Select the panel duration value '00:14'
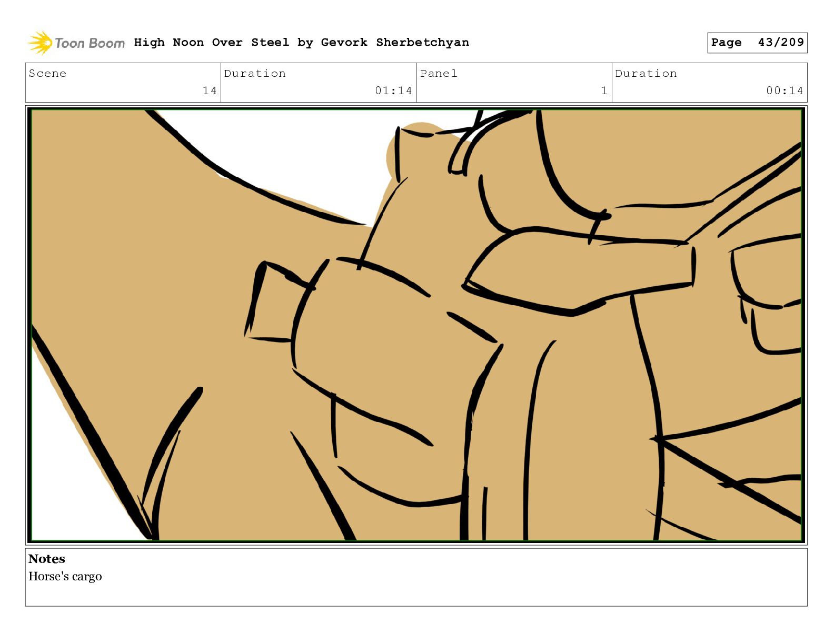 tap(785, 90)
